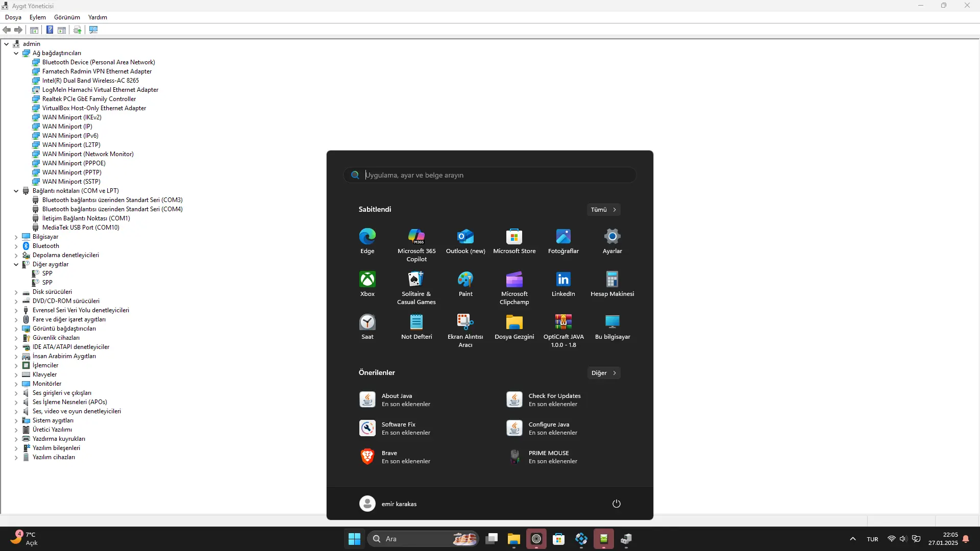Open the Görünüm menu

(67, 17)
